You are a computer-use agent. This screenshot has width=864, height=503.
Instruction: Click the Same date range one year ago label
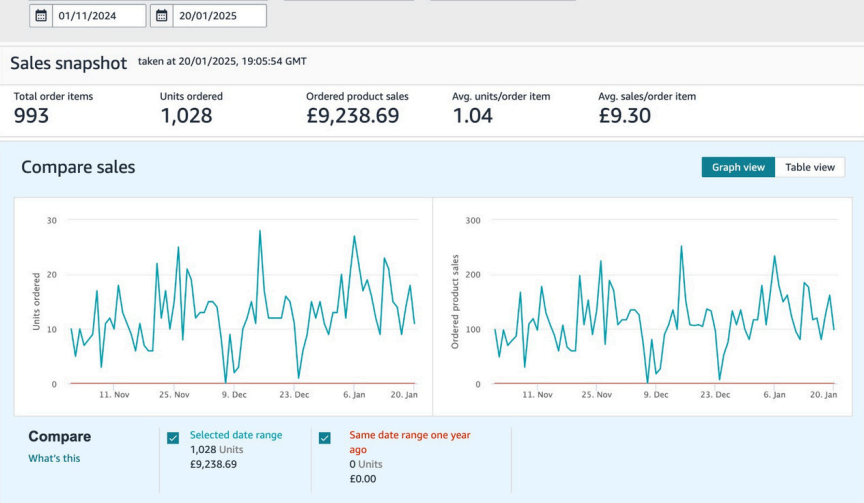[x=409, y=442]
